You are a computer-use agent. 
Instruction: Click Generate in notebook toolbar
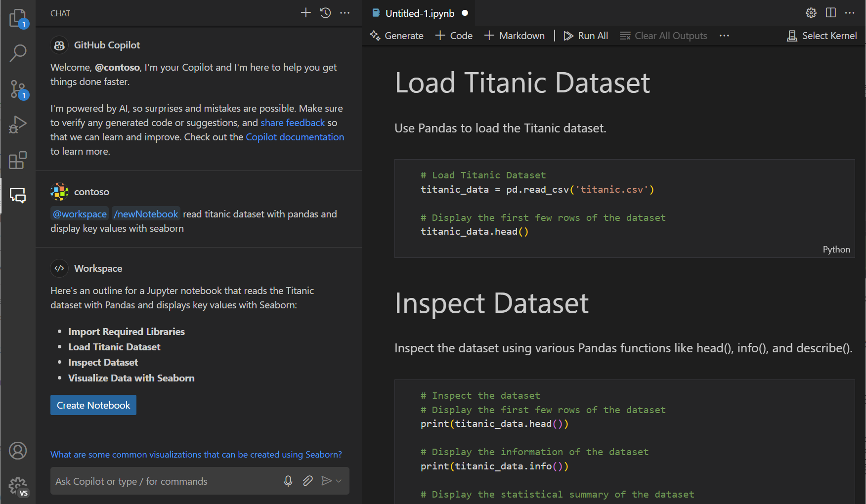point(396,36)
